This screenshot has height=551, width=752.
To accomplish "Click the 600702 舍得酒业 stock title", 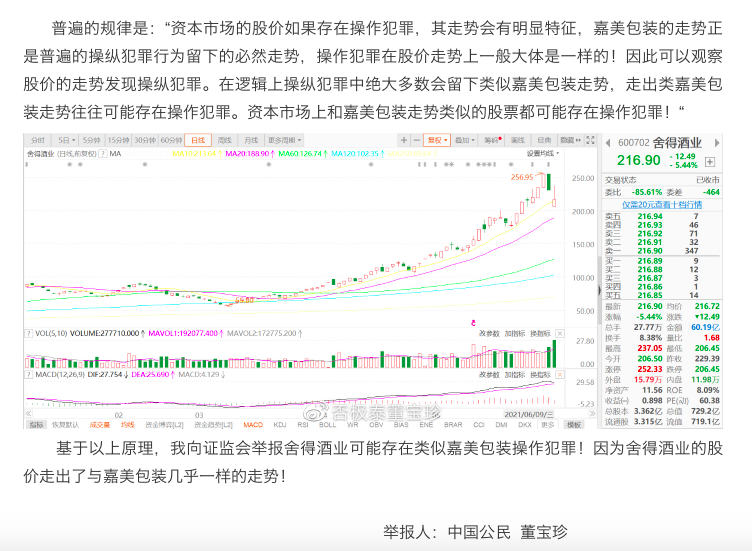I will coord(660,143).
